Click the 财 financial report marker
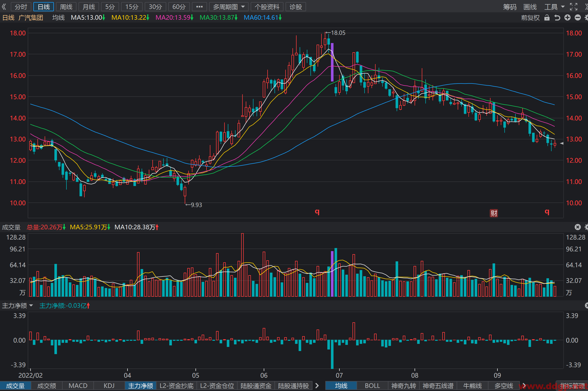The width and height of the screenshot is (588, 391). pyautogui.click(x=494, y=213)
